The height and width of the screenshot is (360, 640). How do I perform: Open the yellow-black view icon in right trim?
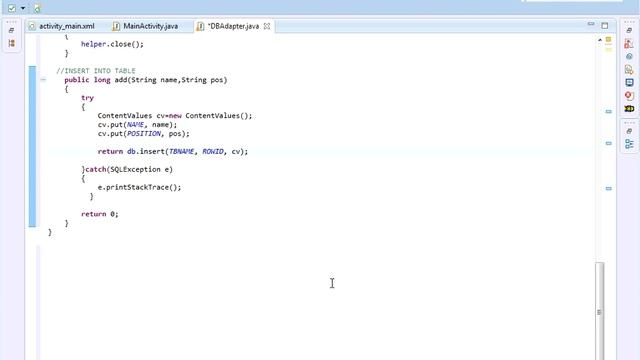click(x=629, y=109)
